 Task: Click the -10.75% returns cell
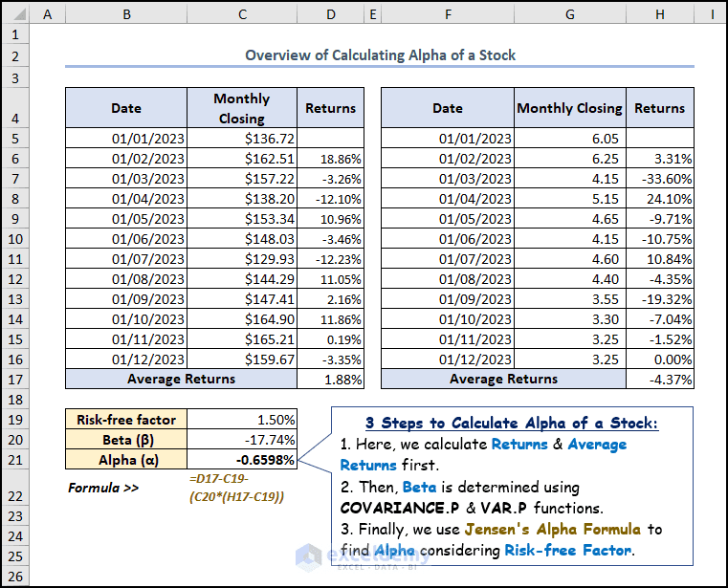point(660,239)
